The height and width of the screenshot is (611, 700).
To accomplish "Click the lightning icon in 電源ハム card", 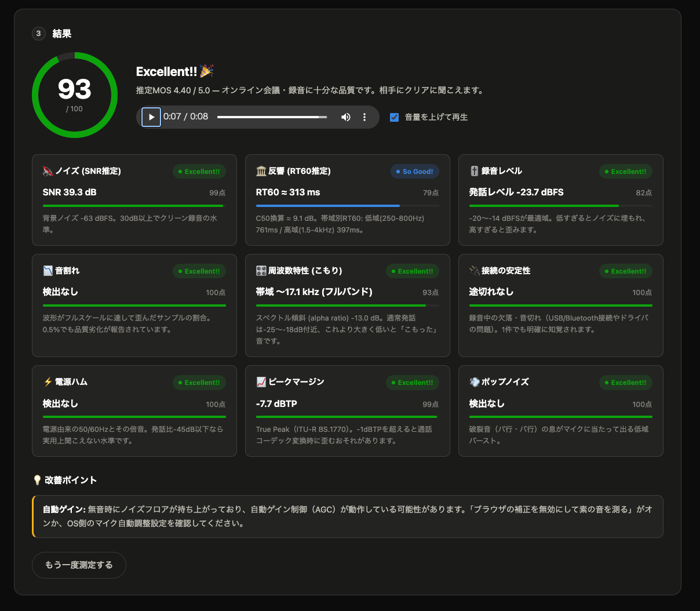I will point(48,382).
